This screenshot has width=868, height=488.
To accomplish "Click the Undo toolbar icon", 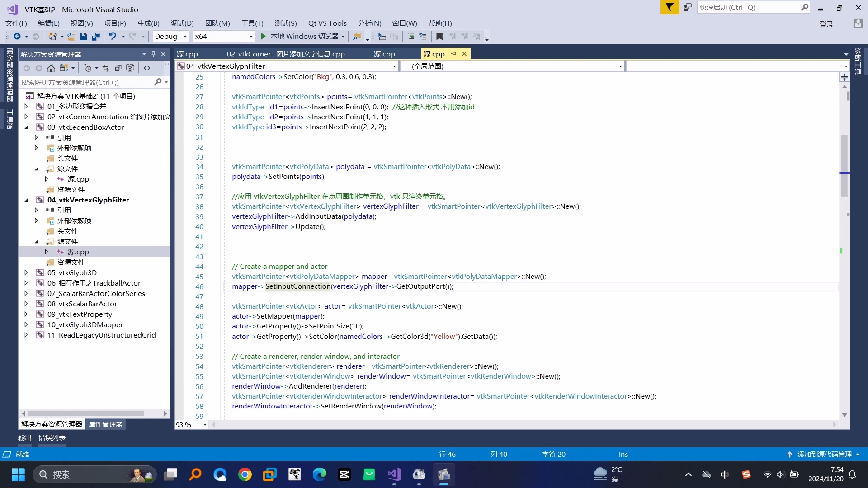I will click(112, 37).
